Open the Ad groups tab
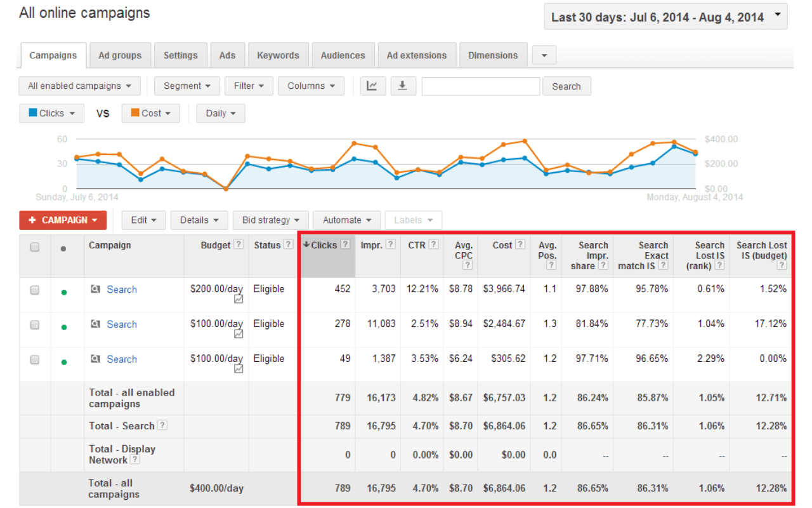The image size is (812, 508). [120, 55]
